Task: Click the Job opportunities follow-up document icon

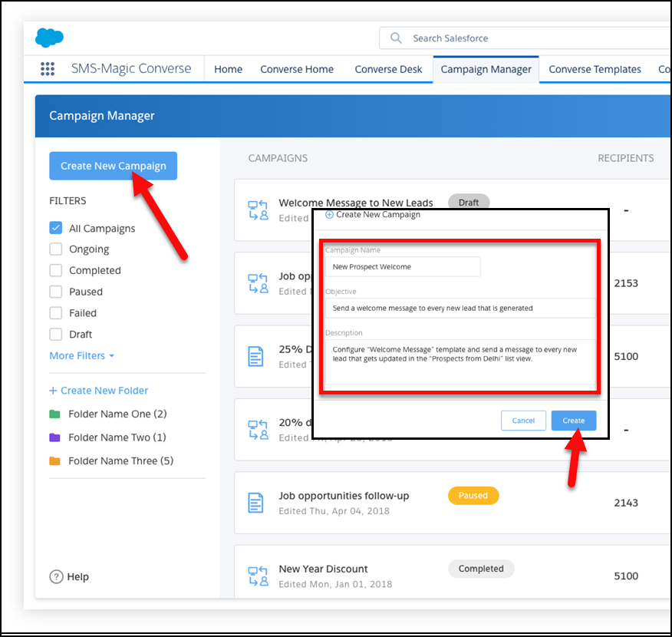Action: tap(256, 503)
